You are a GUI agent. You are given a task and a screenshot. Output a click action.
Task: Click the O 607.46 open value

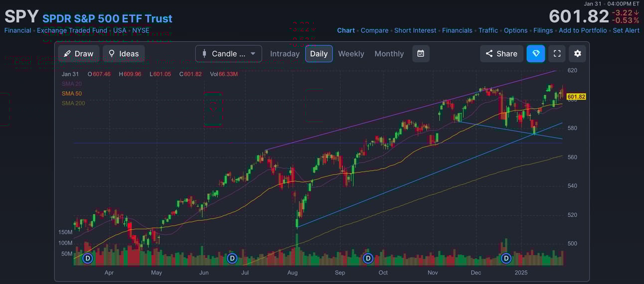(99, 74)
